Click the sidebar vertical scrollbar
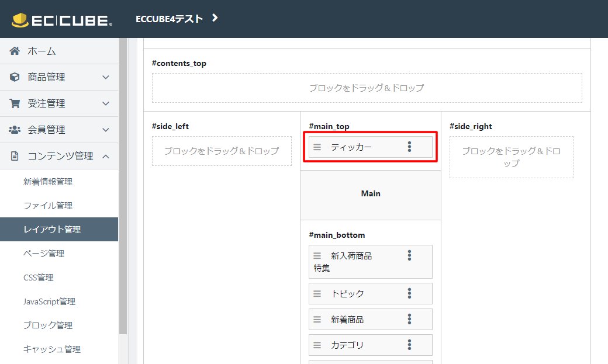 point(123,186)
